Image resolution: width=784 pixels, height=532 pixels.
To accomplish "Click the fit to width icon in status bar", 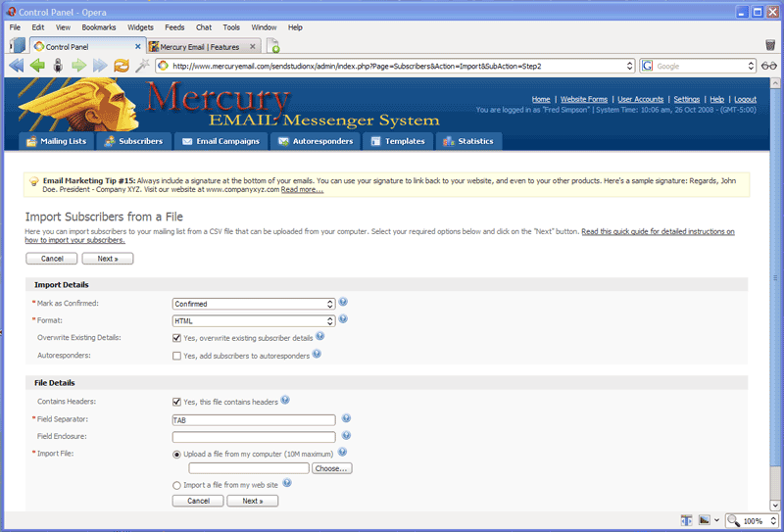I will pyautogui.click(x=687, y=520).
